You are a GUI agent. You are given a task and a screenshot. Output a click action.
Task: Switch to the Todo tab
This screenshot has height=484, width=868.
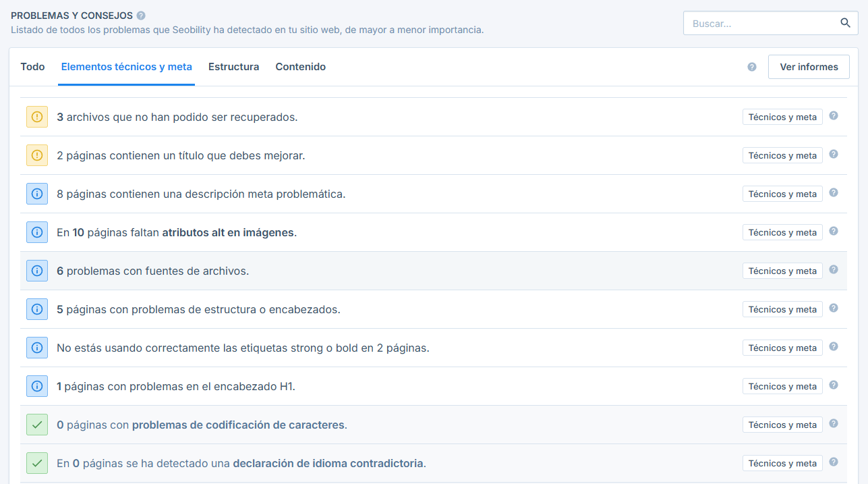(x=32, y=66)
